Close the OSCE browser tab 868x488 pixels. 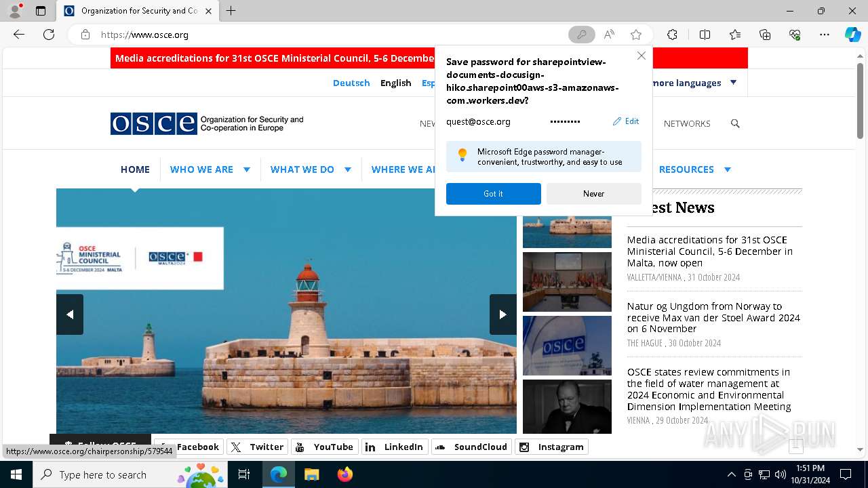(208, 11)
